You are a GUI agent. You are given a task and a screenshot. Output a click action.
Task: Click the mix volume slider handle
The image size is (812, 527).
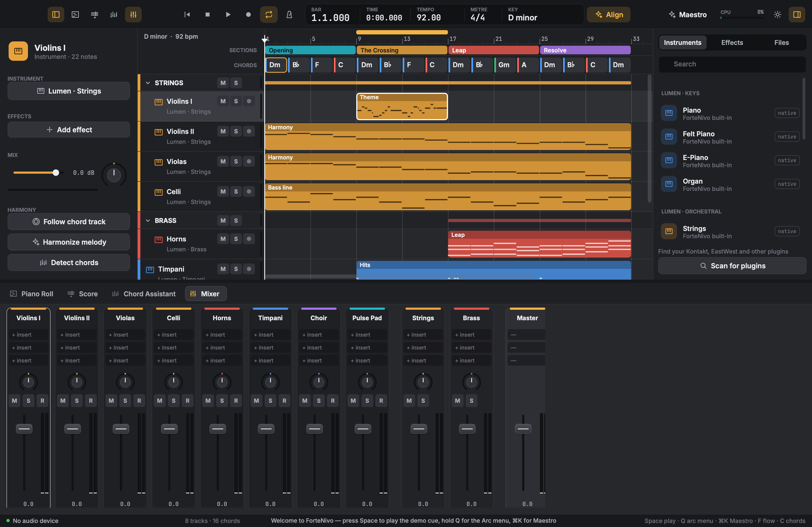coord(56,173)
